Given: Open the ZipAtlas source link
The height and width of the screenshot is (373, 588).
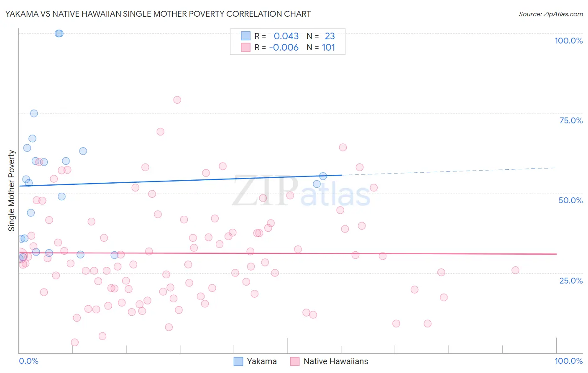Looking at the screenshot, I should coord(551,14).
